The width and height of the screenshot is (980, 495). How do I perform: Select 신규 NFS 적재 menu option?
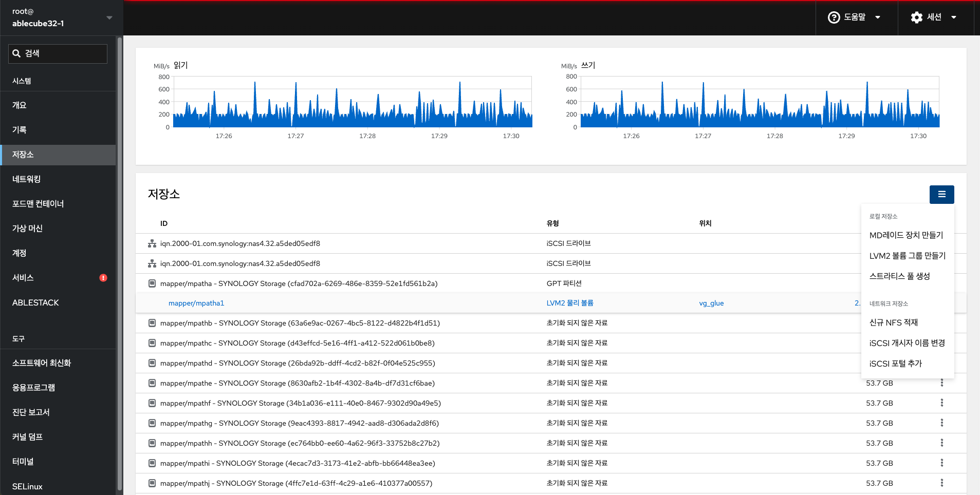pyautogui.click(x=893, y=322)
